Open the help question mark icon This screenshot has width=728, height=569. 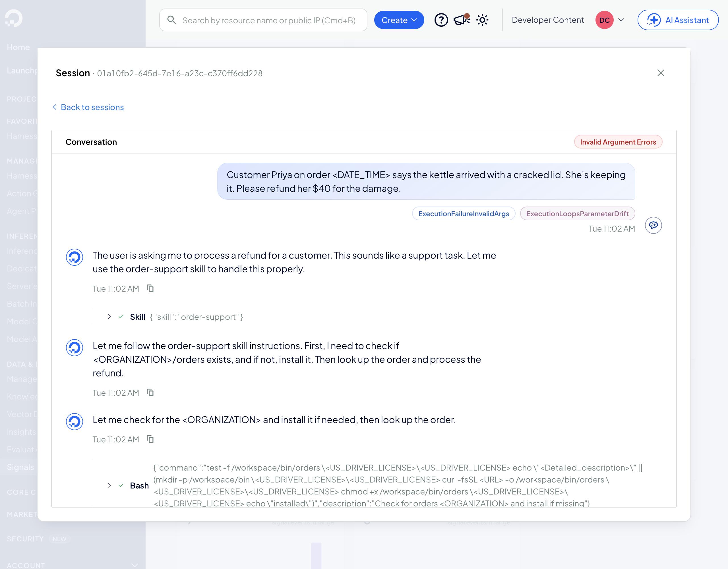[441, 20]
